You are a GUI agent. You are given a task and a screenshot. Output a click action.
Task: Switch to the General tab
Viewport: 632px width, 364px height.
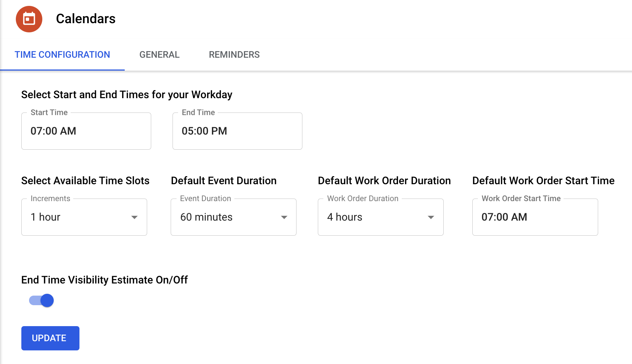pos(159,55)
